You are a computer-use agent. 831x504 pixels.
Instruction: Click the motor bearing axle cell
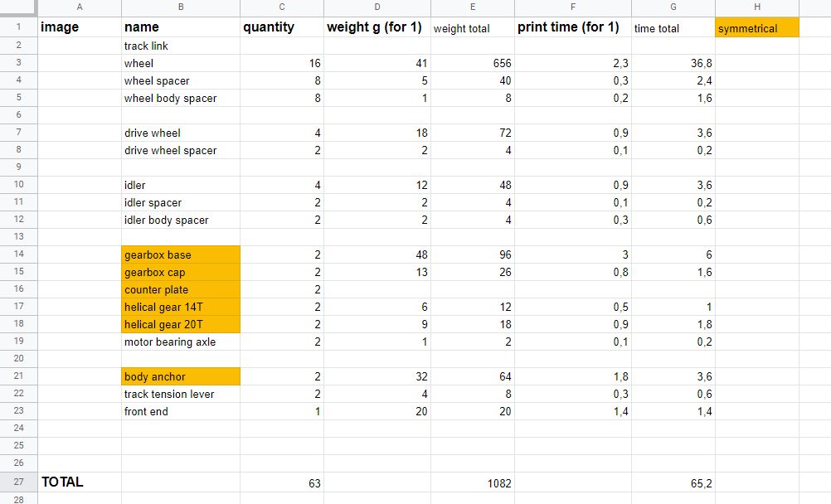(x=181, y=342)
